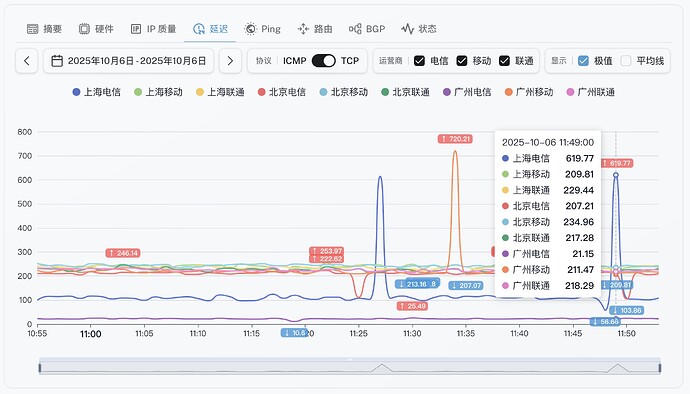Click the 硬件 chip icon
The width and height of the screenshot is (690, 394).
click(84, 29)
